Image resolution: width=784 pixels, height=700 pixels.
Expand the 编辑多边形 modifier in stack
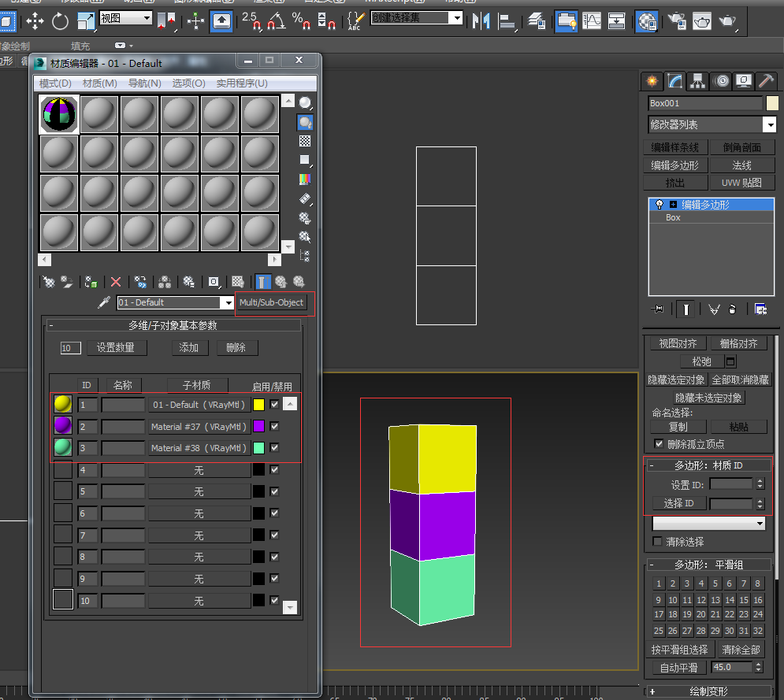point(673,205)
